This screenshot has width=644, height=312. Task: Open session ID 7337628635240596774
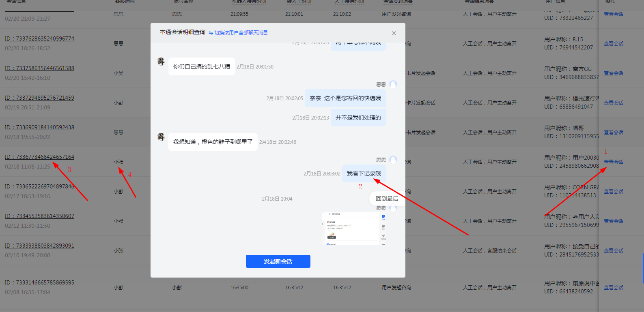coord(39,39)
